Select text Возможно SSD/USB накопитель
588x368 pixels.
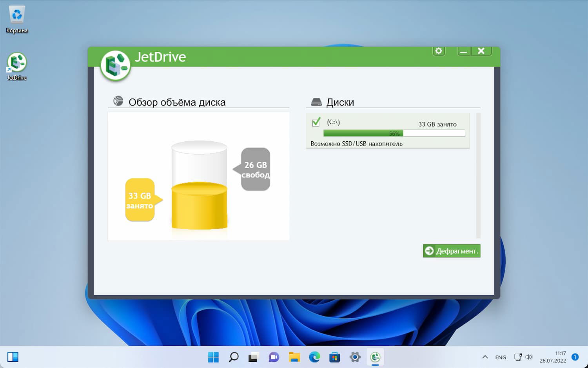356,144
